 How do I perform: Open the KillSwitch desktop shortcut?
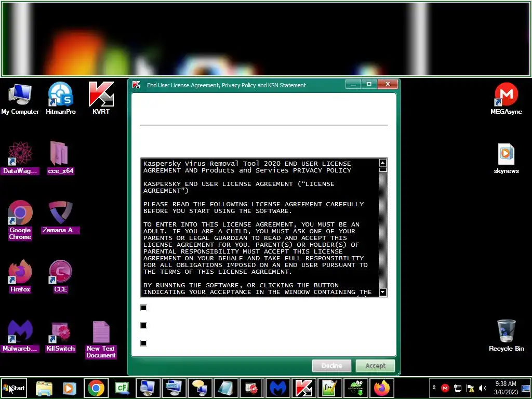point(60,336)
